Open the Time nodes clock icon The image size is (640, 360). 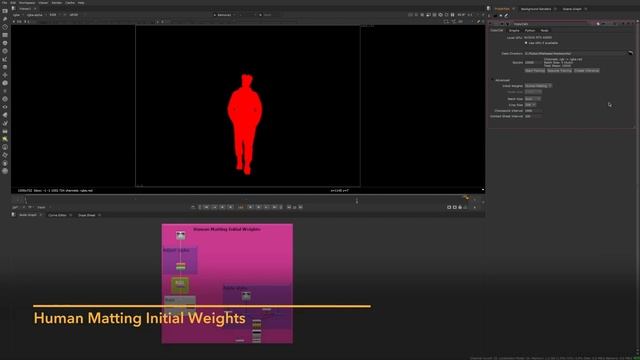(5, 27)
